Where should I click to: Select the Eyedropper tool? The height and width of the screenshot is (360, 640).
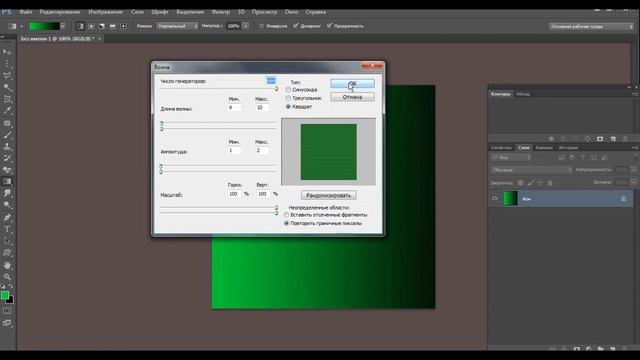click(x=7, y=111)
